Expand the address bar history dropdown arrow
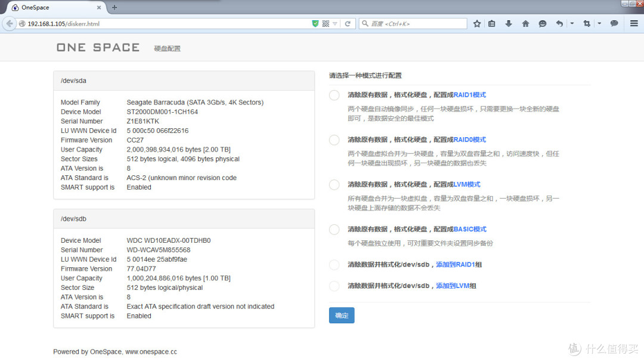This screenshot has height=362, width=644. [x=335, y=24]
